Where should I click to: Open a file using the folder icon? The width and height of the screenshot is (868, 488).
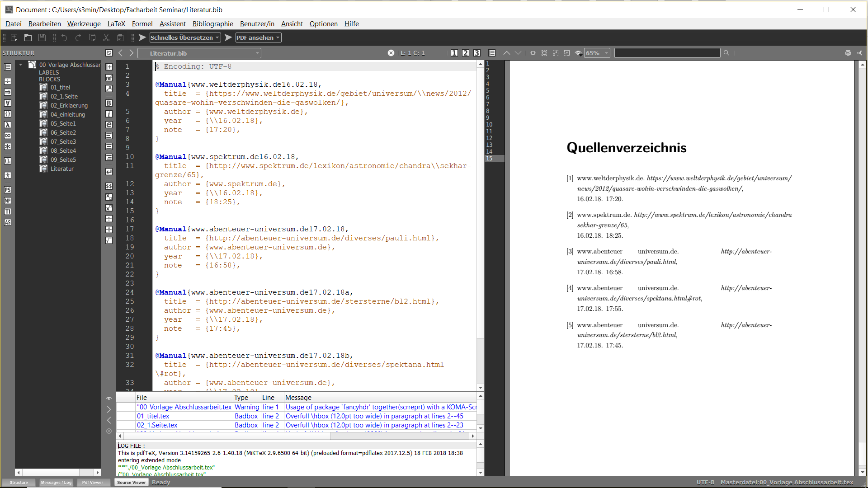pos(28,38)
